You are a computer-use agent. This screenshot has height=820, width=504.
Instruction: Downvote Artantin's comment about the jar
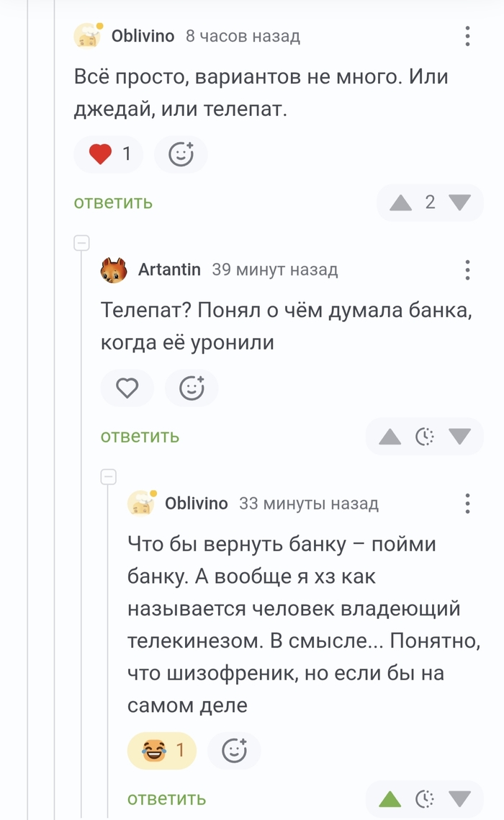click(x=459, y=437)
